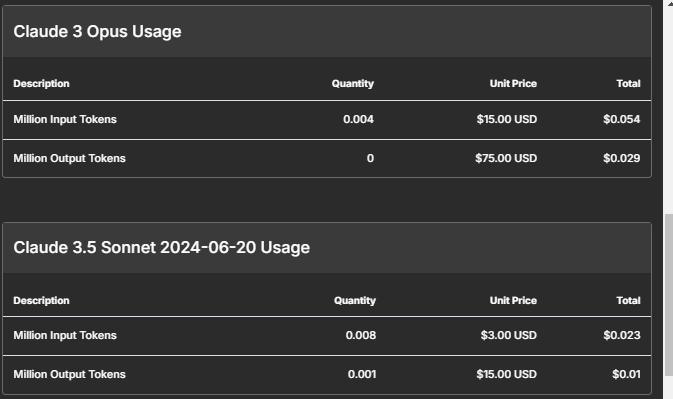Click the $75.00 USD unit price
The width and height of the screenshot is (673, 399).
pyautogui.click(x=506, y=158)
